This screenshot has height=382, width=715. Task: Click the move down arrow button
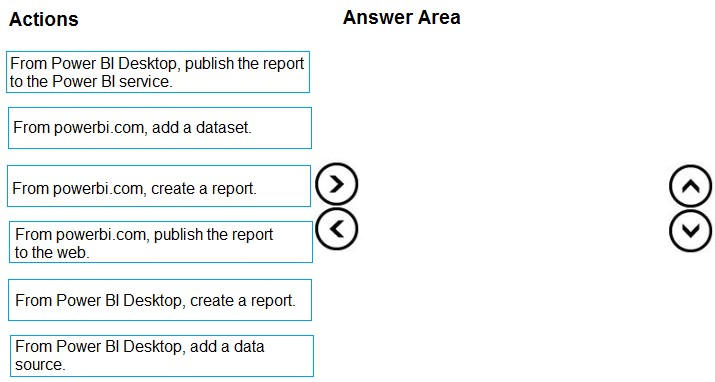coord(690,231)
